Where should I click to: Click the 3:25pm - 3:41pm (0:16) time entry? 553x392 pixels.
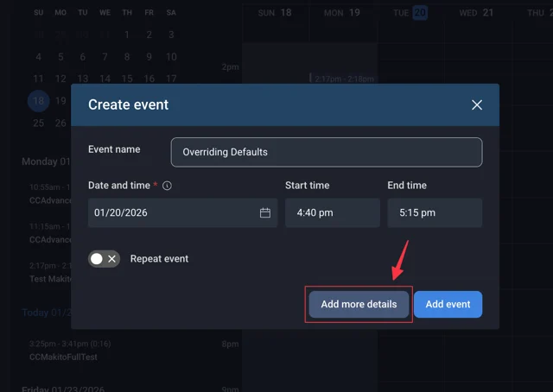(70, 344)
